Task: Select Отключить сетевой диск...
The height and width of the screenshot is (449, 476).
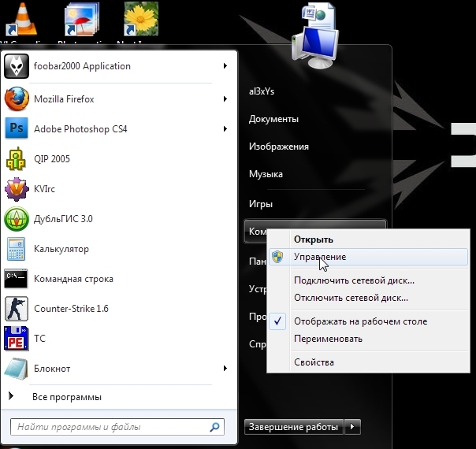Action: coord(368,298)
